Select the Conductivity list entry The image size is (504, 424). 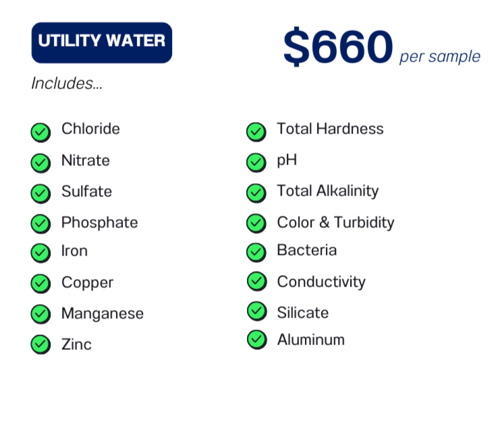tap(321, 282)
